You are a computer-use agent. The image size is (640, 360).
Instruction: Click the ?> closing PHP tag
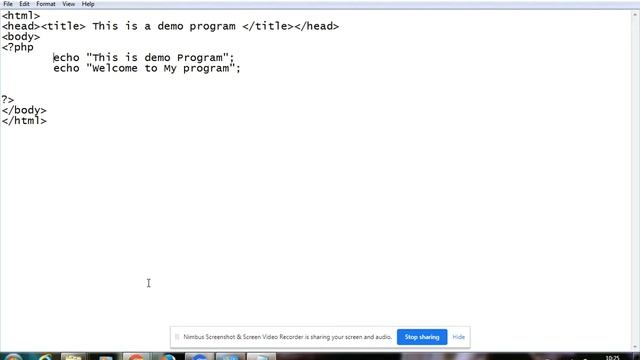click(8, 100)
